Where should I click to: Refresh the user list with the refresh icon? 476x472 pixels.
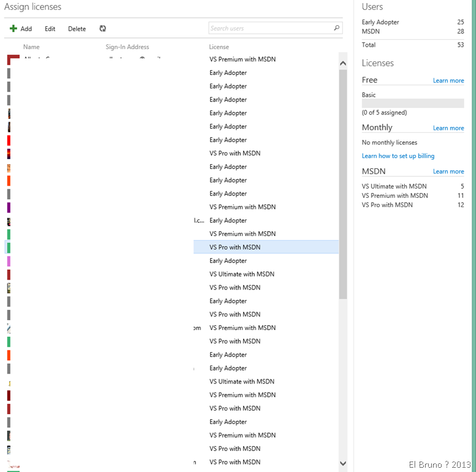103,29
